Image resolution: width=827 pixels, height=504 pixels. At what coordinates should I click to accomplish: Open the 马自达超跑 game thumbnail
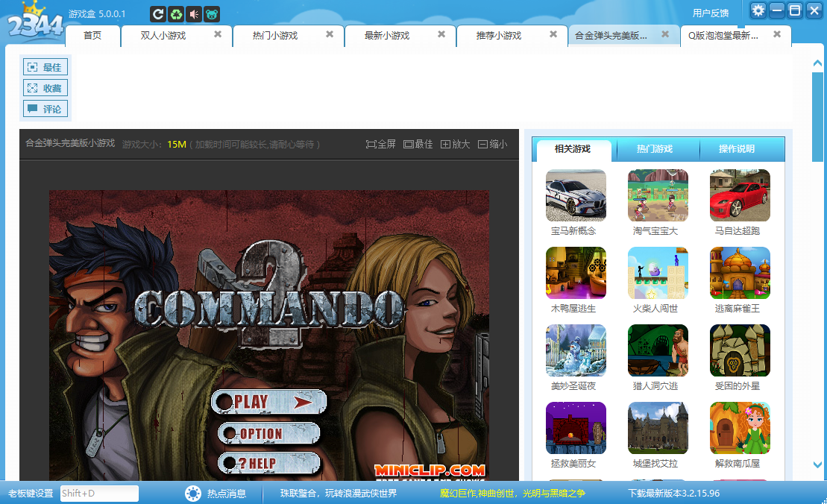point(740,195)
